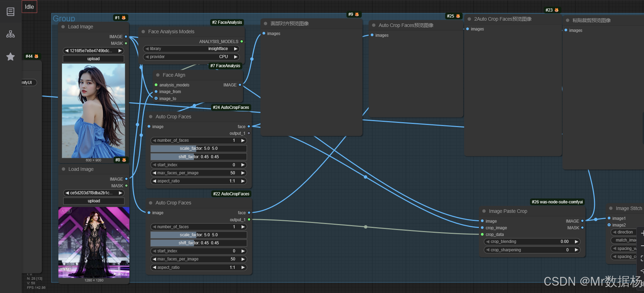Click crop_image input port on Image Paste Crop
The width and height of the screenshot is (644, 293).
click(x=482, y=228)
